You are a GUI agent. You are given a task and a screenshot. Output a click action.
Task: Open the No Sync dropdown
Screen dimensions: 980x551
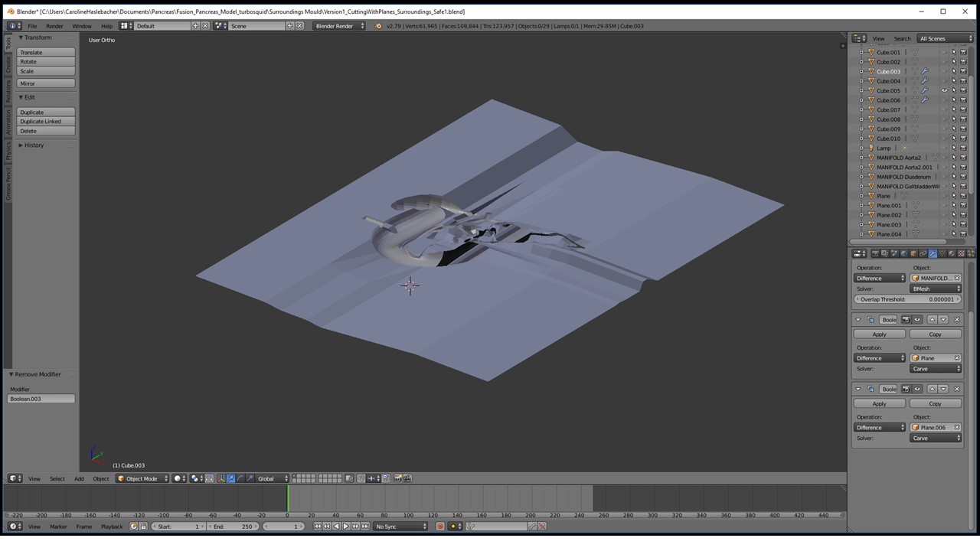[400, 526]
